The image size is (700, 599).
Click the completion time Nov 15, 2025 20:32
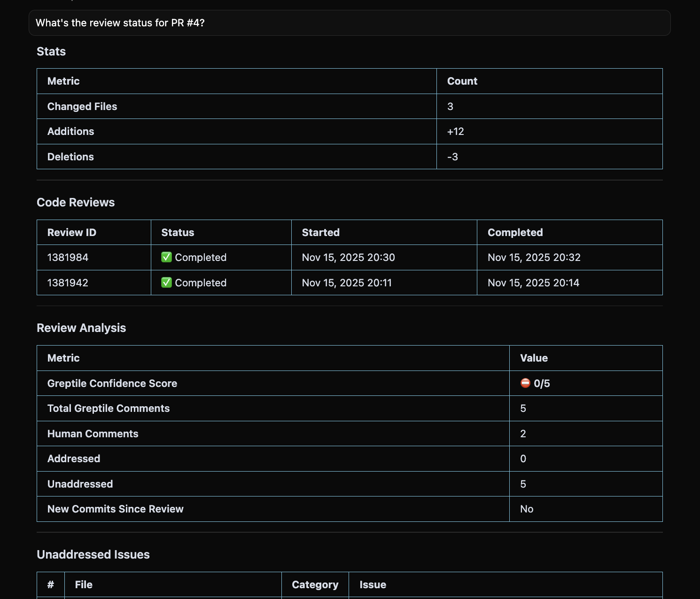pos(534,258)
